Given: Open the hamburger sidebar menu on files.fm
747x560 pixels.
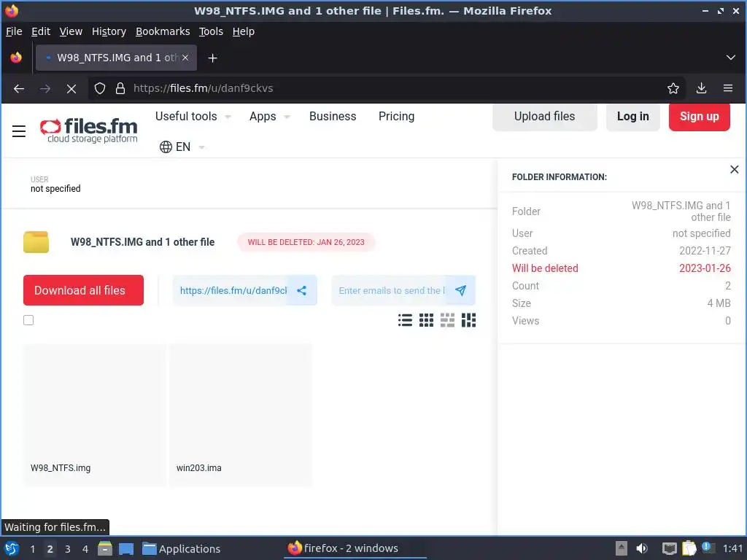Looking at the screenshot, I should pos(18,131).
